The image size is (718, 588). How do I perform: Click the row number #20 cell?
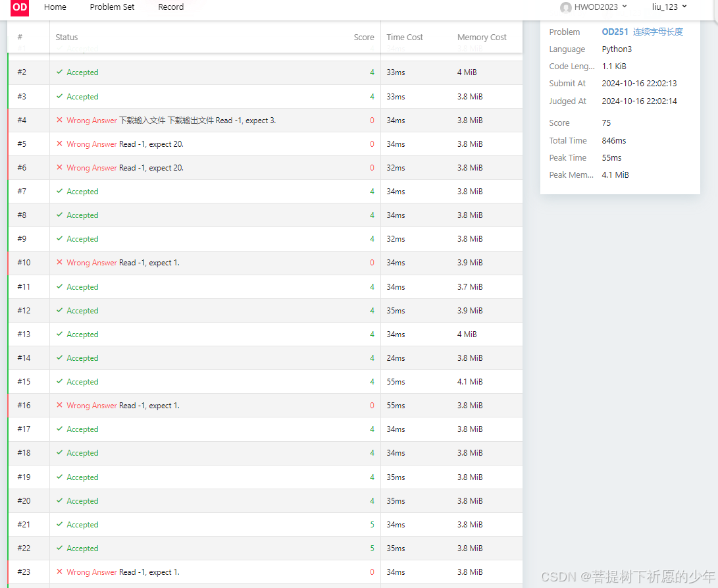[x=24, y=501]
